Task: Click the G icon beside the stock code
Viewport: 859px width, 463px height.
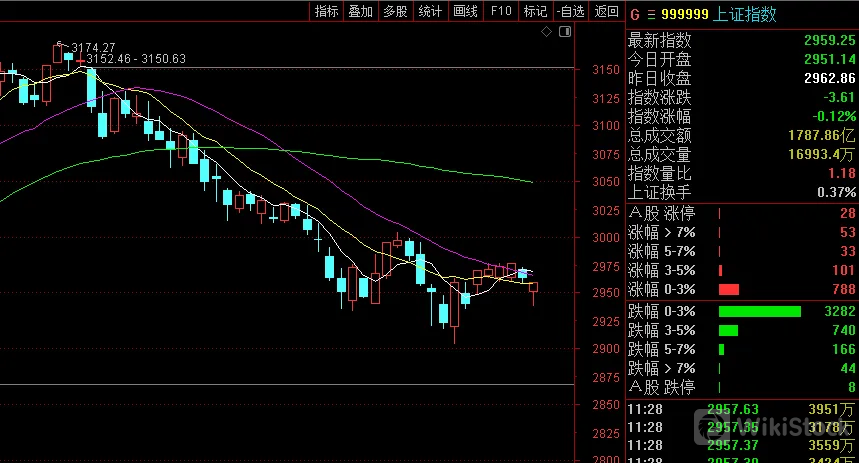Action: (x=634, y=14)
